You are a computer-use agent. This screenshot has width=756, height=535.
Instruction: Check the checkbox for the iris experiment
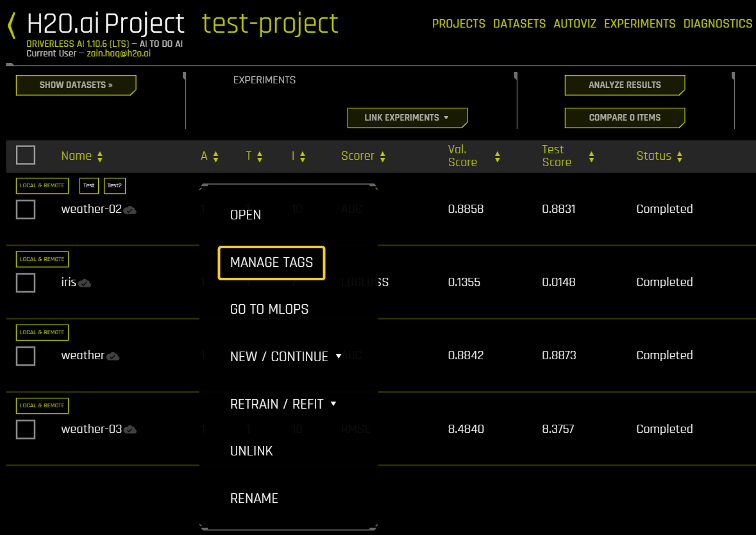[25, 283]
